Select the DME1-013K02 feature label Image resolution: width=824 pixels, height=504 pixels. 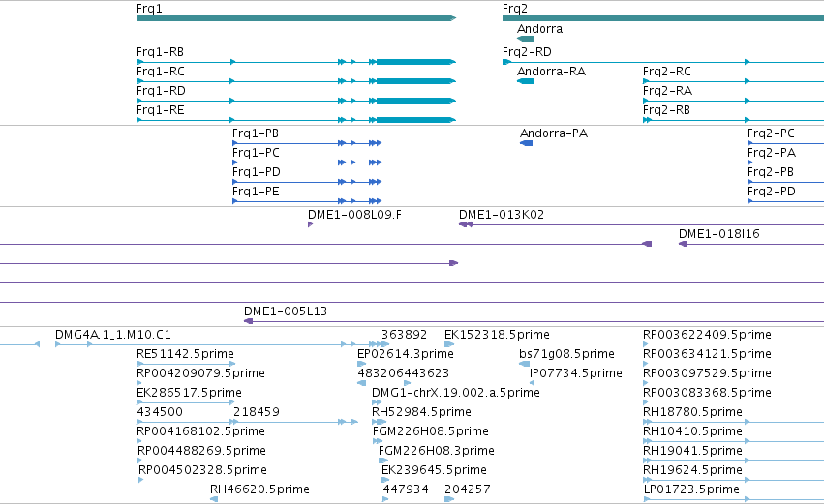click(502, 215)
